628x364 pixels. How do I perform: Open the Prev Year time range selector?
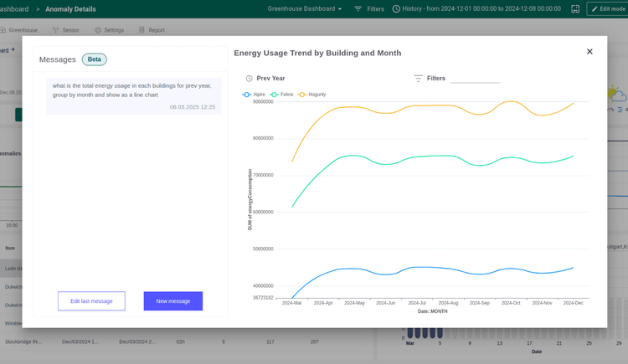pos(270,79)
